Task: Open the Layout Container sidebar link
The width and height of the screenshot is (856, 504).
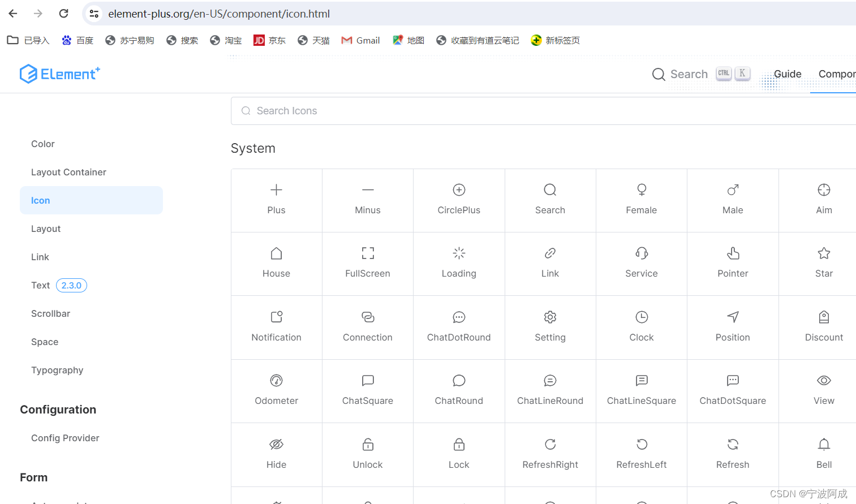Action: tap(68, 172)
